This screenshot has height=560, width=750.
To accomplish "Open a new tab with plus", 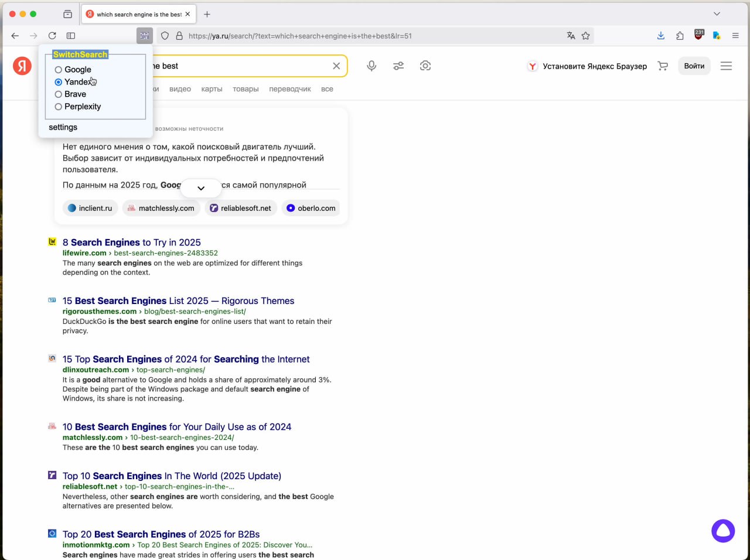I will pyautogui.click(x=207, y=14).
